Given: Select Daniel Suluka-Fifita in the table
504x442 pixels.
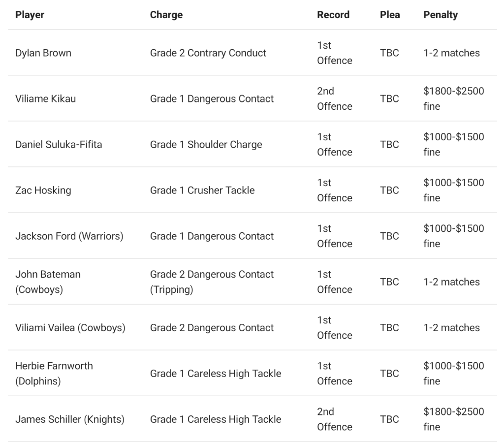Looking at the screenshot, I should pos(59,144).
